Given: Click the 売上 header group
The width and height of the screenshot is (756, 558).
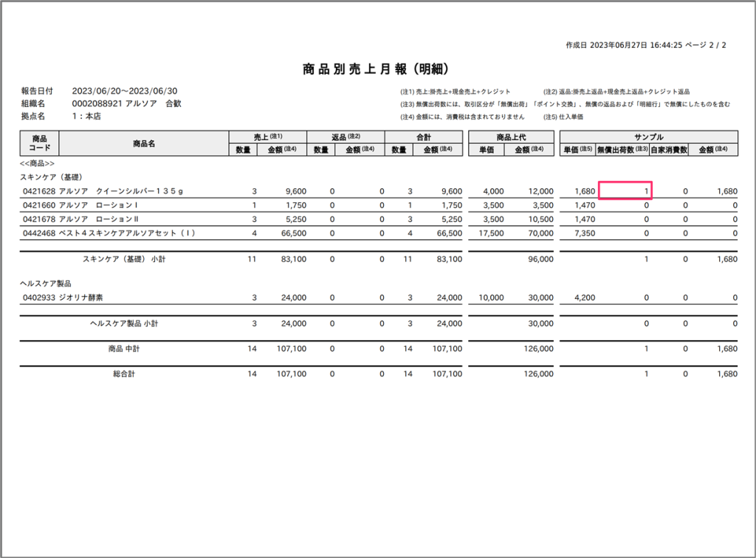Looking at the screenshot, I should [x=267, y=137].
